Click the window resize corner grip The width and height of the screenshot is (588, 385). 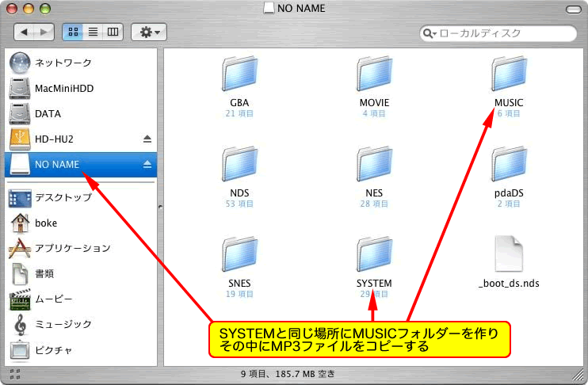(x=579, y=375)
